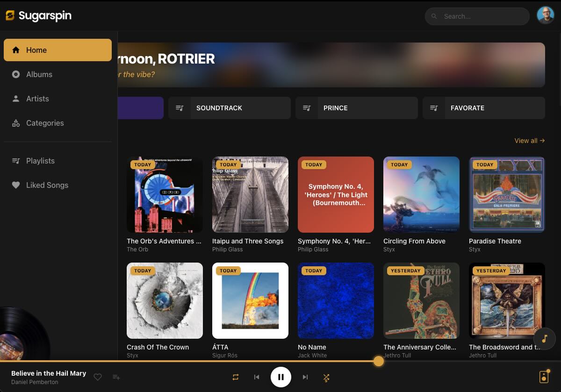The image size is (561, 392).
Task: Click the PRINCE playlist queue icon
Action: pos(307,108)
